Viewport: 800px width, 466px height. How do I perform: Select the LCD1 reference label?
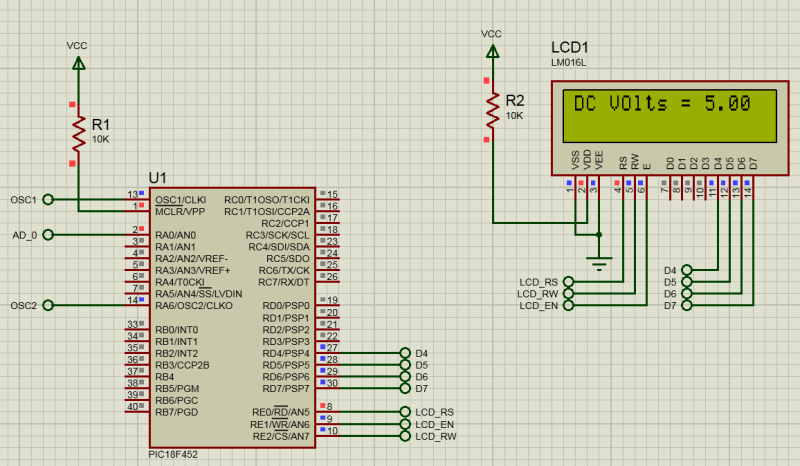pos(570,47)
